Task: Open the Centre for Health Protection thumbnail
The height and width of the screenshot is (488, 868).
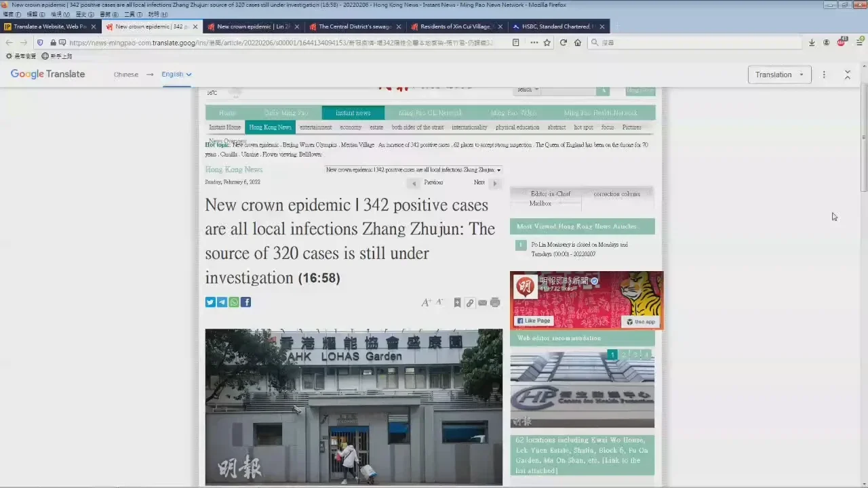Action: coord(583,389)
